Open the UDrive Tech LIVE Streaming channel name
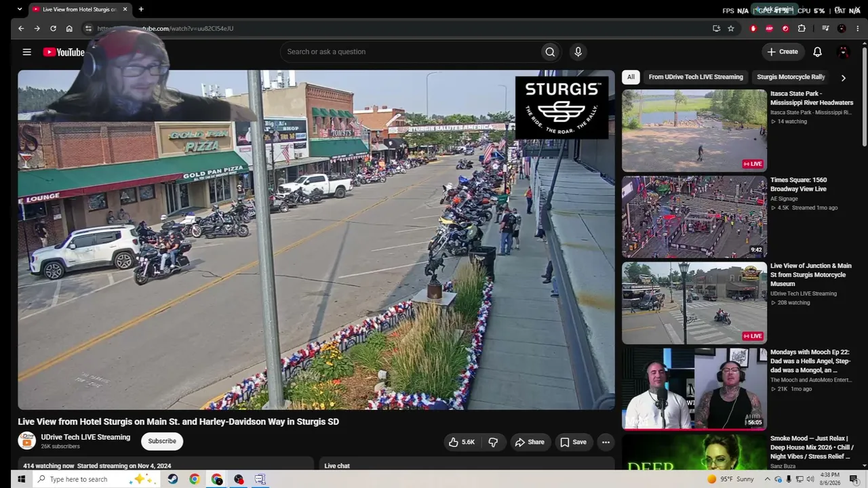This screenshot has width=868, height=488. [x=85, y=437]
